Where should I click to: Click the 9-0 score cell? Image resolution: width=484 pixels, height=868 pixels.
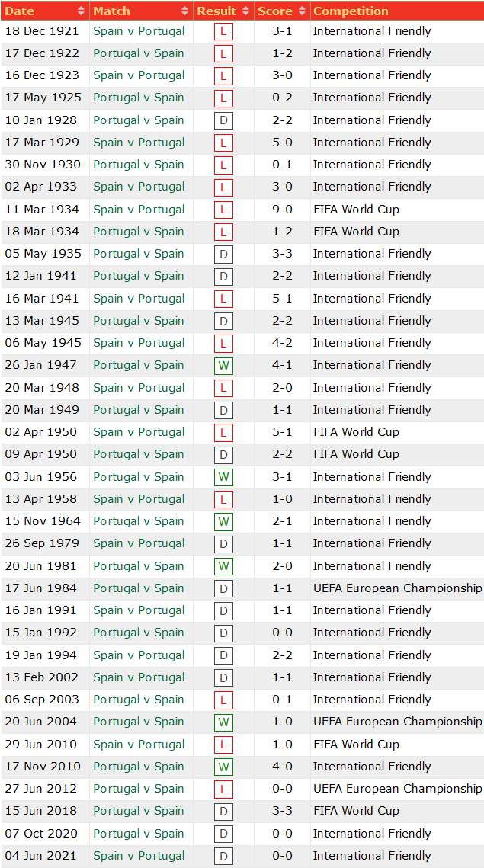point(282,209)
